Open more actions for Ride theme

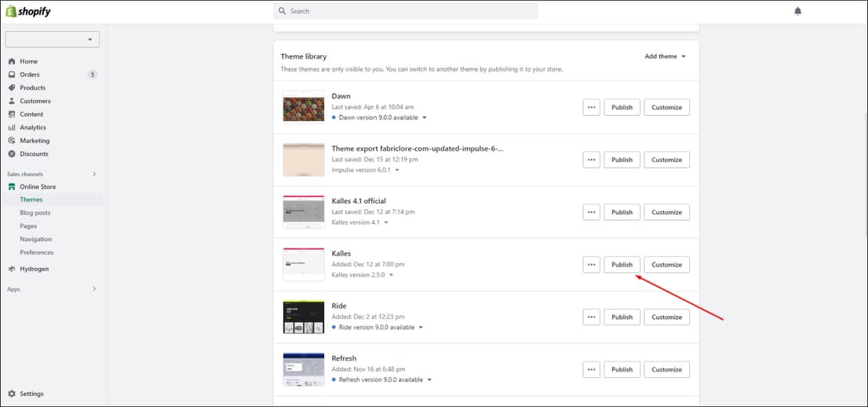pyautogui.click(x=592, y=316)
